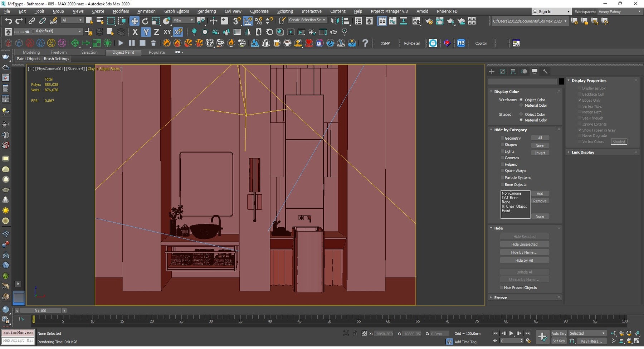
Task: Open the Create command panel tab
Action: 492,72
